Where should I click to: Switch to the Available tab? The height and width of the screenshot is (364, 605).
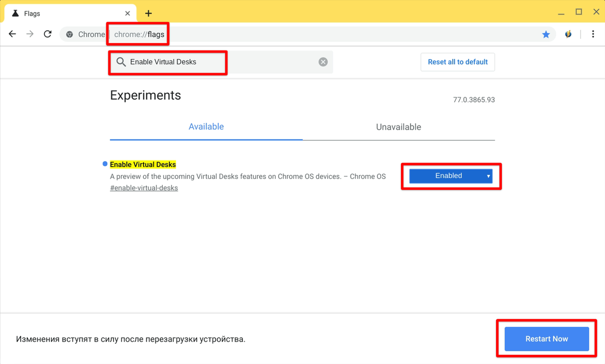[206, 127]
